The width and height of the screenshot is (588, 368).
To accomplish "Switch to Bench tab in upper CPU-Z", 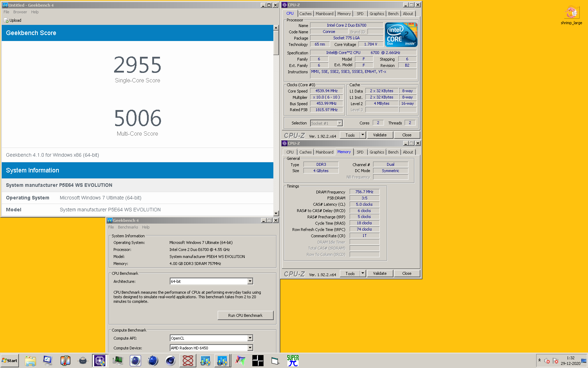I will 393,14.
